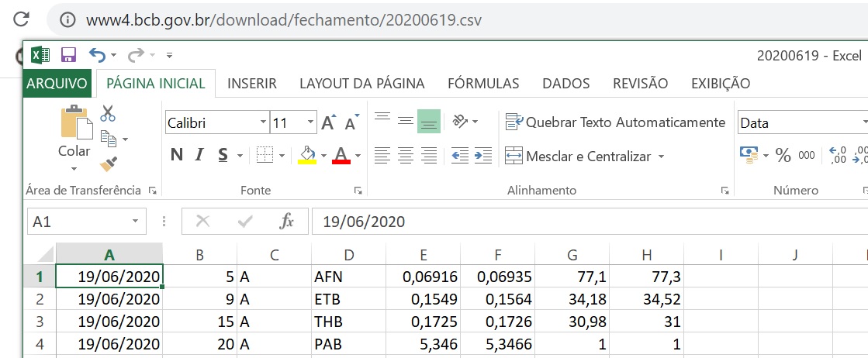Viewport: 868px width, 358px height.
Task: Increase decimal places button
Action: click(x=838, y=156)
